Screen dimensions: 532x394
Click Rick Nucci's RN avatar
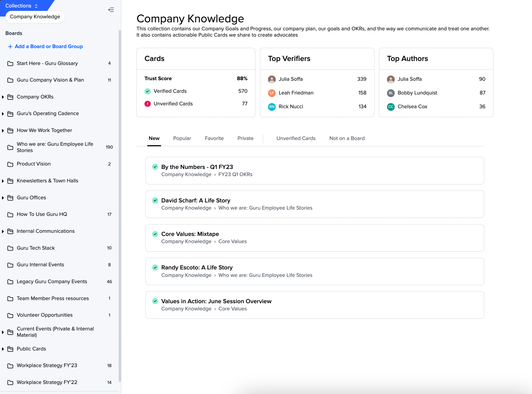[272, 107]
